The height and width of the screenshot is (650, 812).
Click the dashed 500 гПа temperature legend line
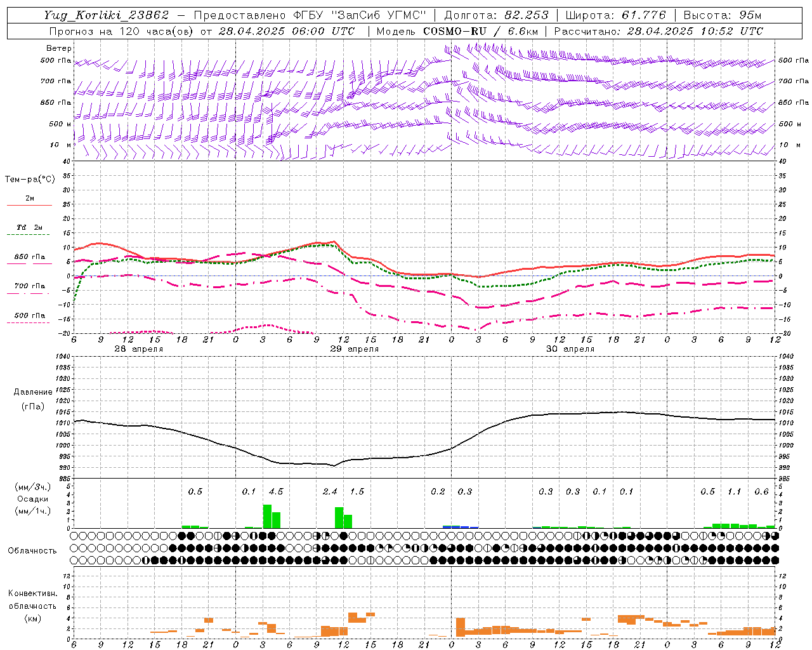[x=28, y=323]
